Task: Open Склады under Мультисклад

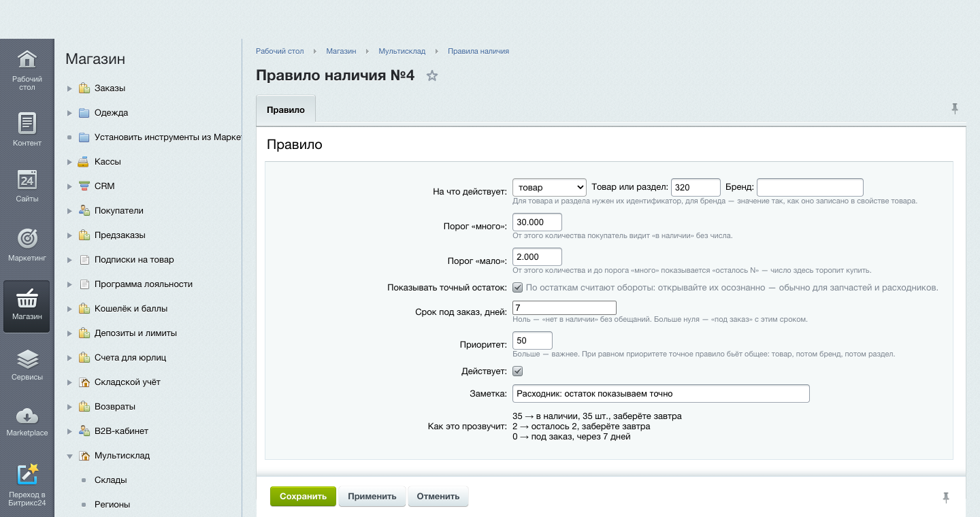Action: (x=111, y=480)
